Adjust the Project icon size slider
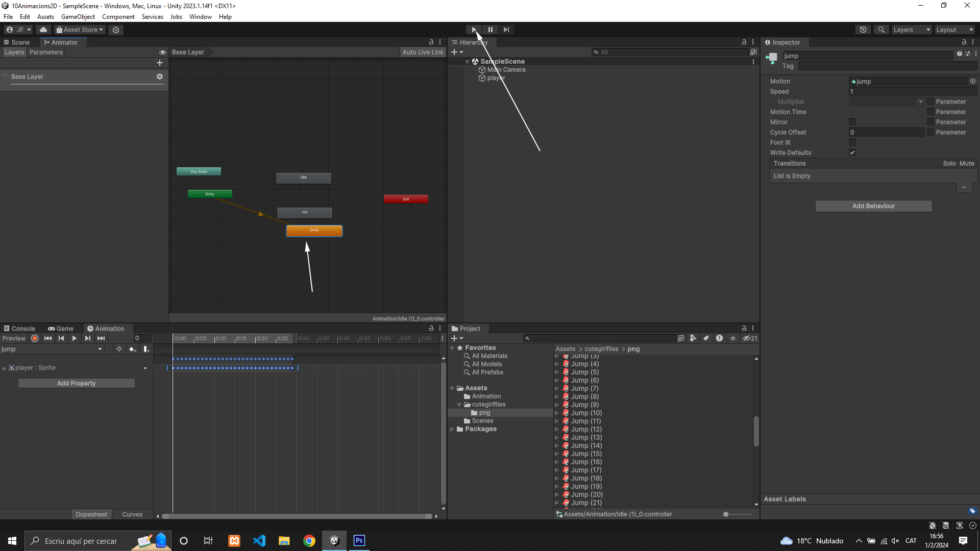 coord(726,514)
